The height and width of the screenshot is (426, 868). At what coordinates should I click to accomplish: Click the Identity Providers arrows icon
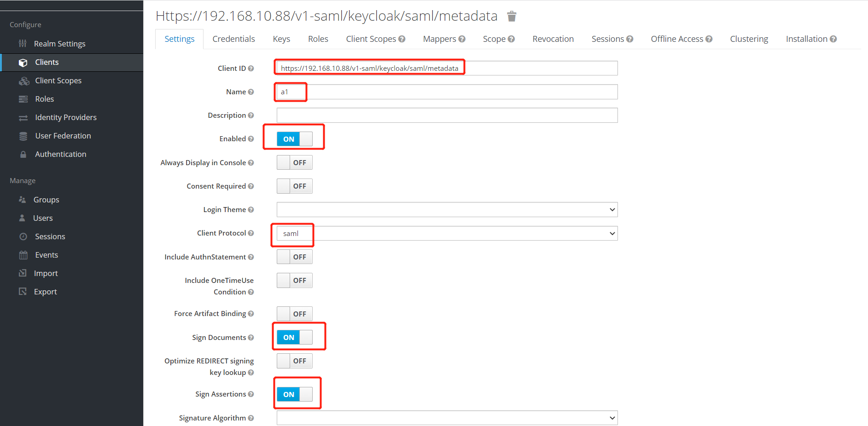23,118
